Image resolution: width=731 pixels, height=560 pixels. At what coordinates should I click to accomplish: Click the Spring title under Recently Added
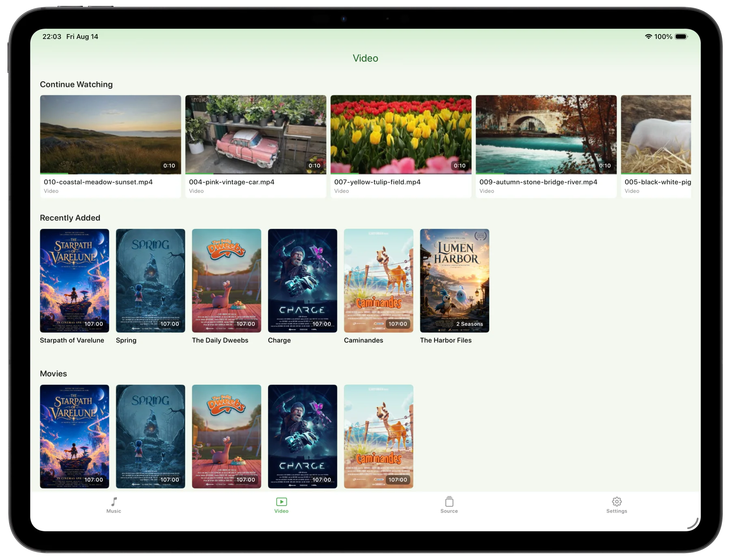pos(126,340)
